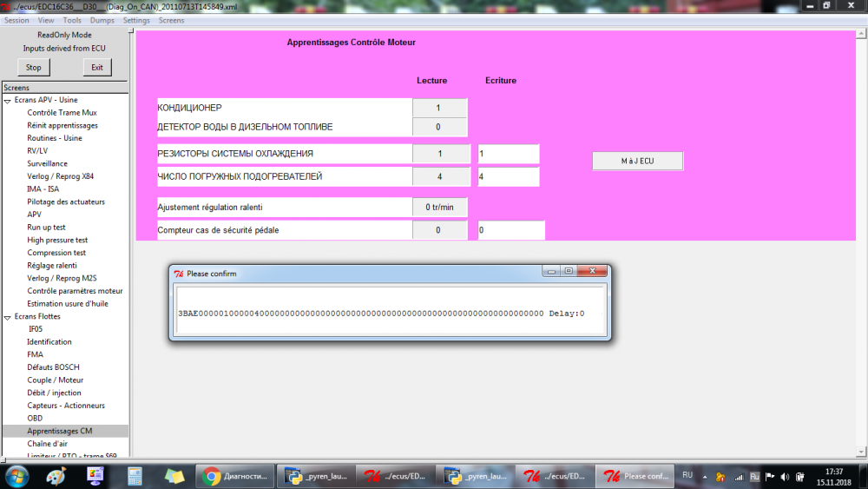Click Ecriture field for ЧИСЛО ПОГРУЖНЫХ ПОДОГРЕВАТЕЛЕЙ
This screenshot has width=868, height=489.
point(508,176)
